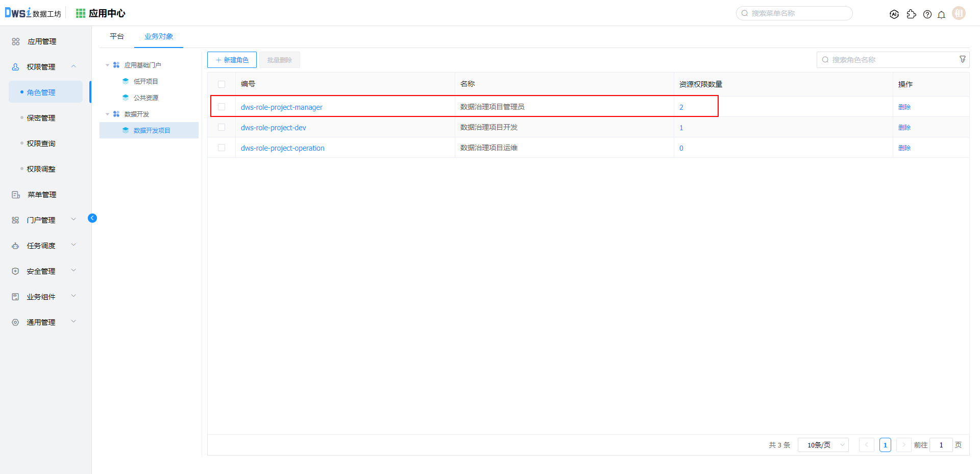980x474 pixels.
Task: Click the AI hexagon icon in header
Action: click(894, 14)
